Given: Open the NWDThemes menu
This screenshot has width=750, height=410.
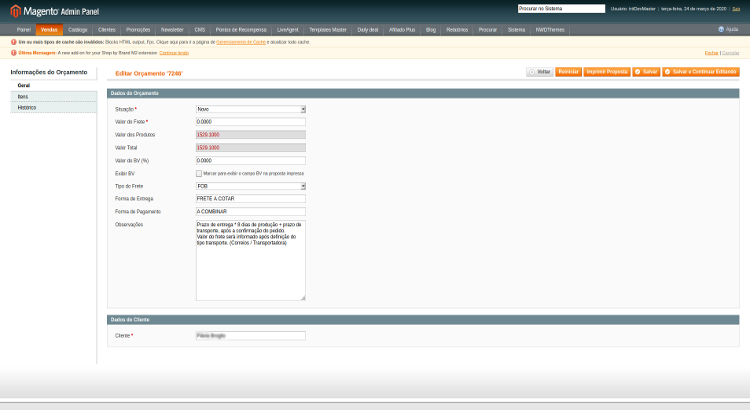Looking at the screenshot, I should 550,30.
